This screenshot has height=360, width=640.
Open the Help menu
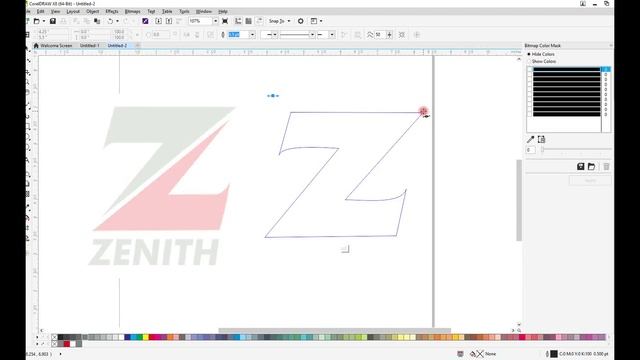pyautogui.click(x=222, y=11)
